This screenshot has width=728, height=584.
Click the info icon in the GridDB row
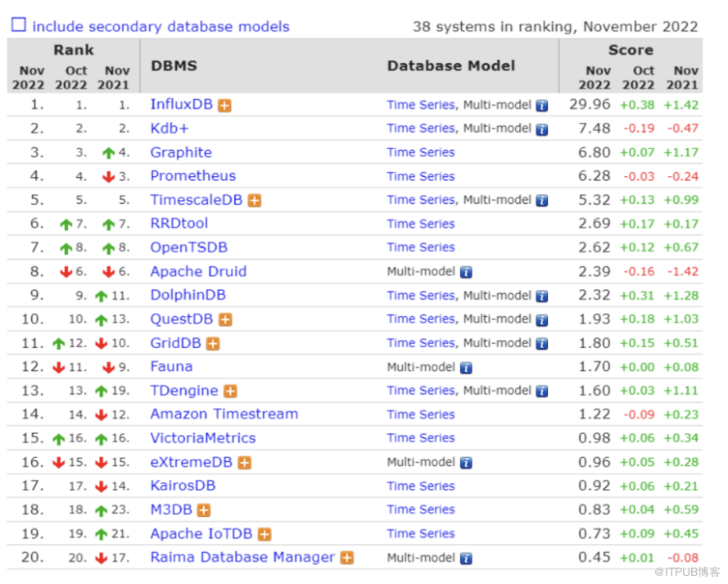[x=542, y=343]
